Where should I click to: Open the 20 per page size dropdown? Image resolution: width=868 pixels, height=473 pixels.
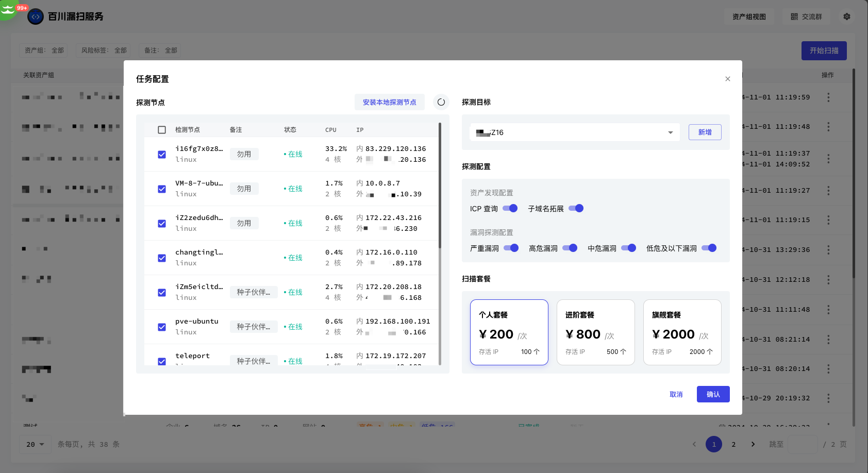36,444
